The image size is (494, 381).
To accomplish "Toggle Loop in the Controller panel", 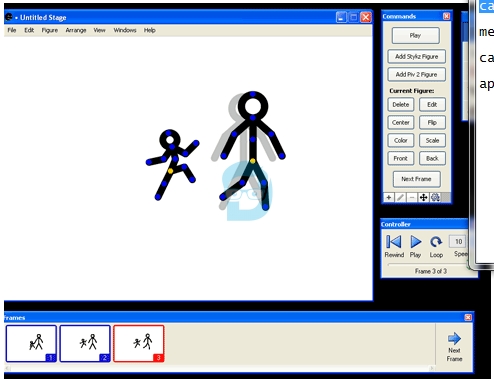I will pos(436,242).
